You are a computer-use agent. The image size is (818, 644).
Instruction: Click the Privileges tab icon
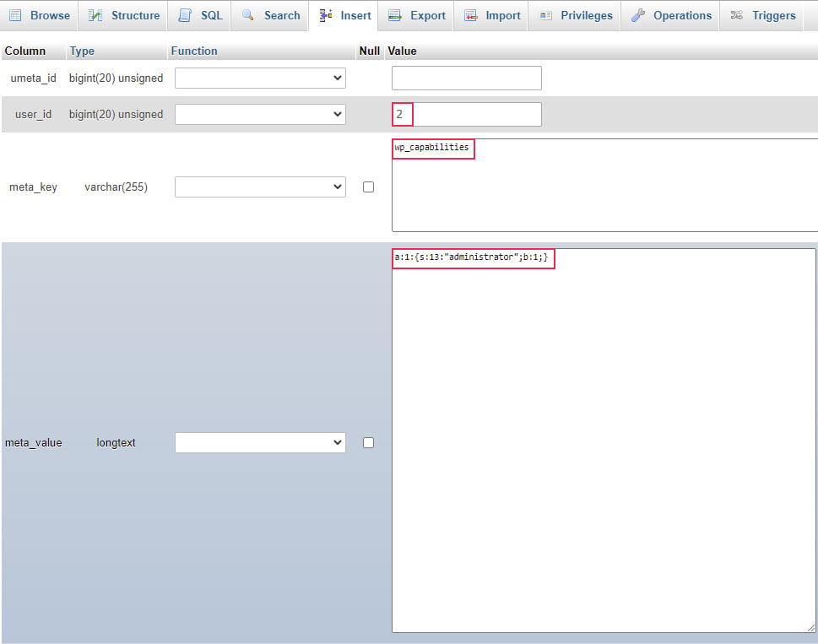click(x=545, y=15)
